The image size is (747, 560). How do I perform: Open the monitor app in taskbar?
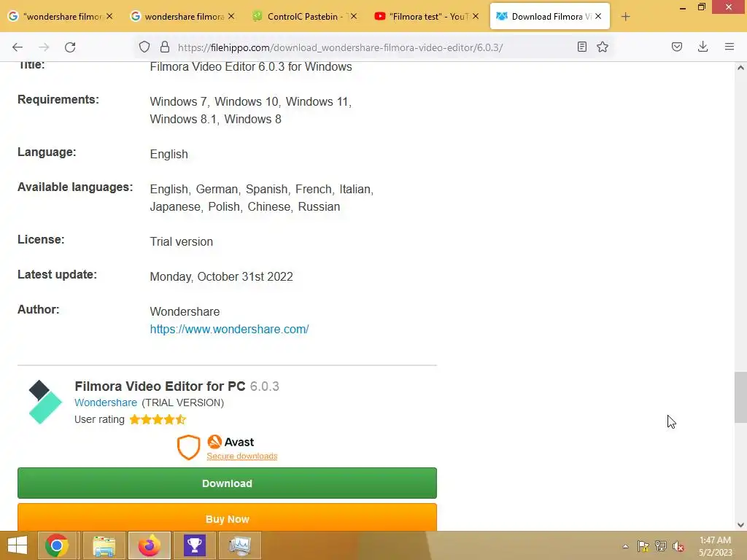[x=239, y=545]
